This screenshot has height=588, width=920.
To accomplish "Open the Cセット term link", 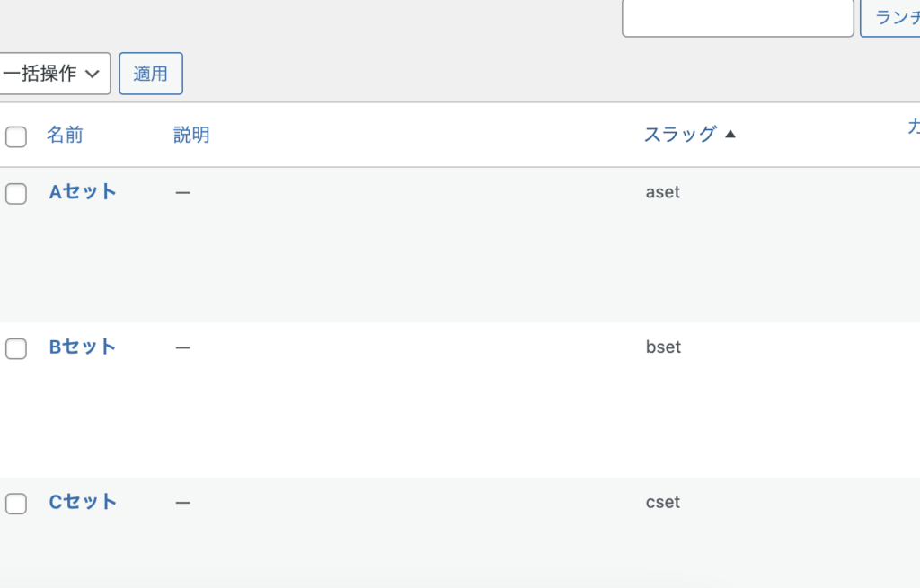I will 83,502.
